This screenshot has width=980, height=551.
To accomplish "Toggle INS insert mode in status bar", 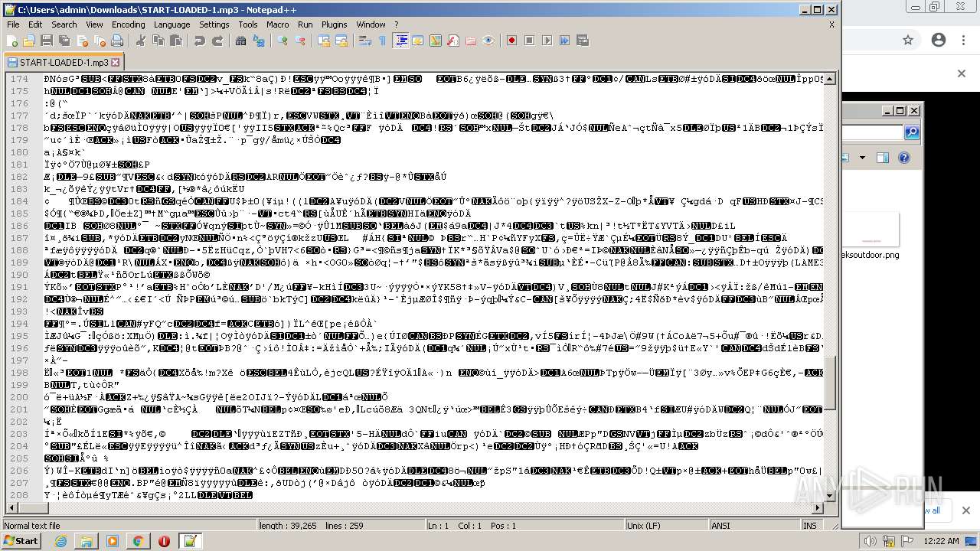I will (x=809, y=526).
